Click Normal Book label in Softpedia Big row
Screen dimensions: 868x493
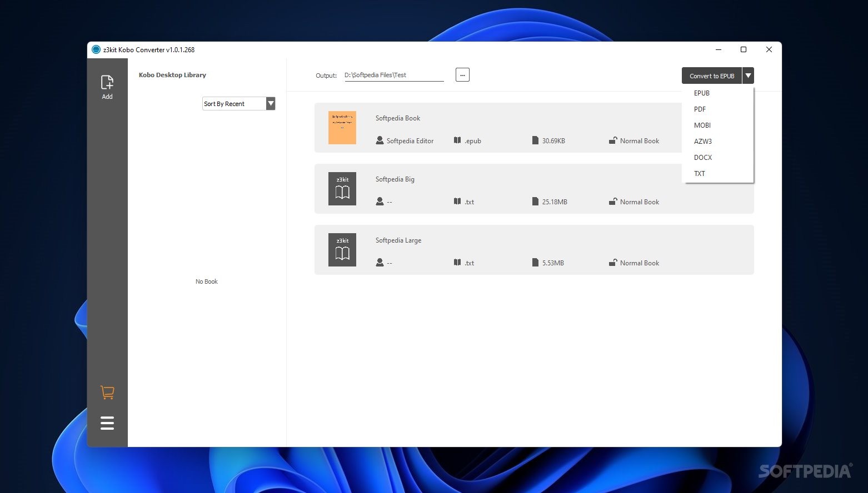click(640, 202)
